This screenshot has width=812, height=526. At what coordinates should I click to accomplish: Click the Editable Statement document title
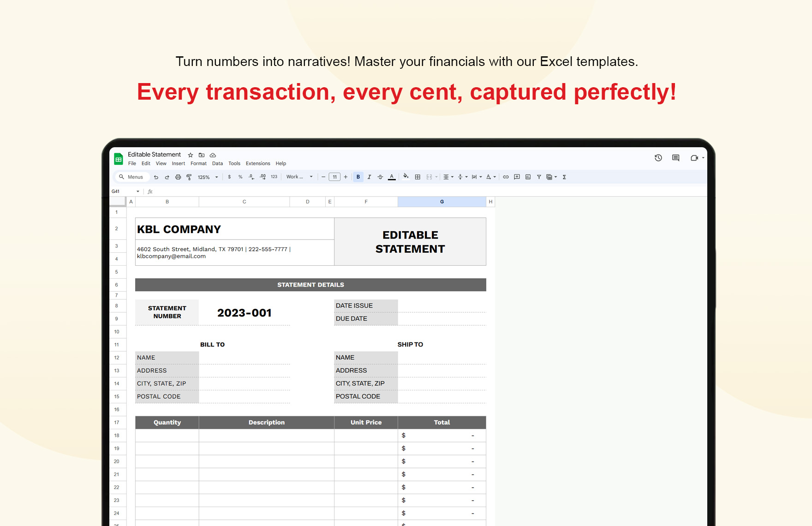(x=154, y=155)
